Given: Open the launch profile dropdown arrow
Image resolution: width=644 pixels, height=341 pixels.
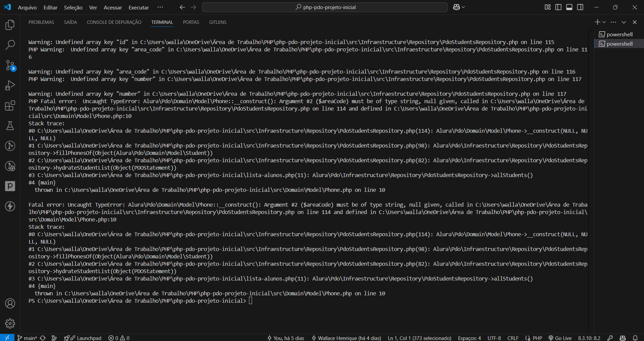Looking at the screenshot, I should pyautogui.click(x=604, y=22).
